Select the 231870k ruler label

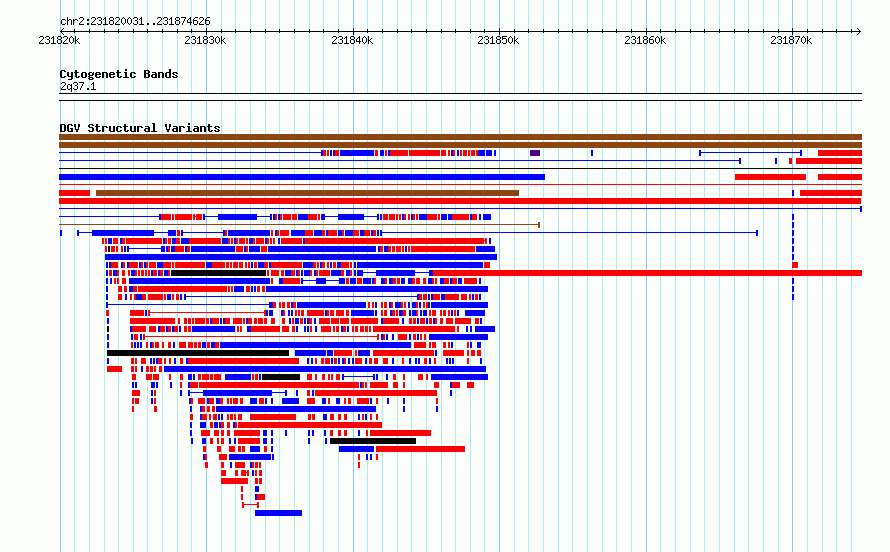click(791, 40)
